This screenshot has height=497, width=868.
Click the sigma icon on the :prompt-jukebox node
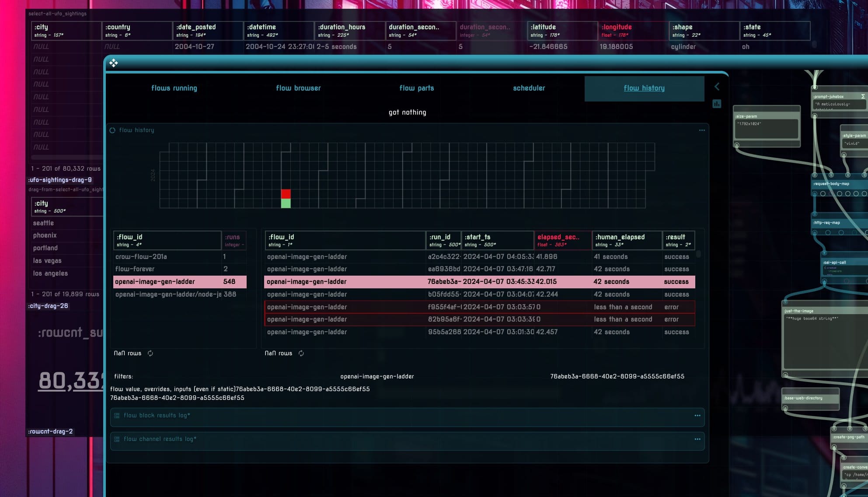pyautogui.click(x=863, y=96)
